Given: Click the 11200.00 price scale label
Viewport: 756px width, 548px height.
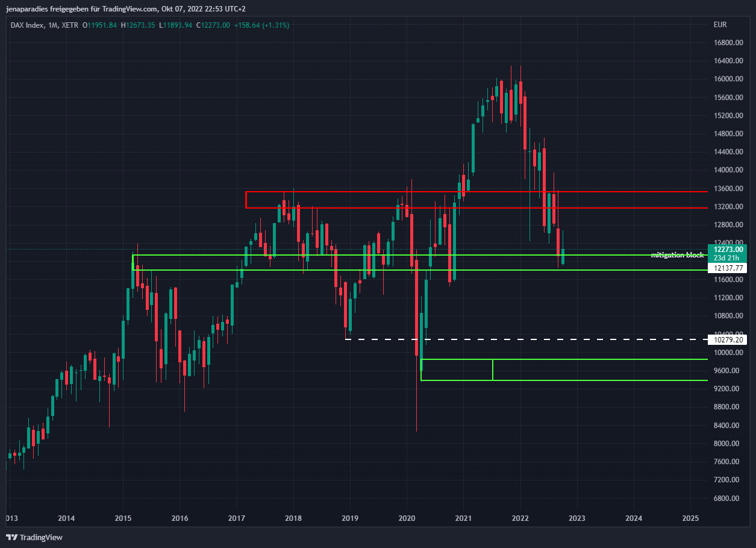Looking at the screenshot, I should click(x=727, y=298).
